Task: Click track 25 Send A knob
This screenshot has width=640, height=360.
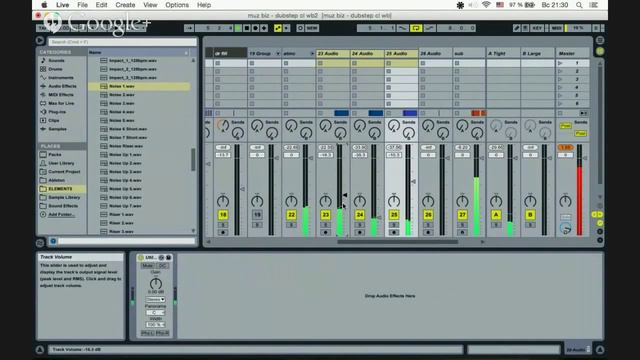Action: coord(394,125)
